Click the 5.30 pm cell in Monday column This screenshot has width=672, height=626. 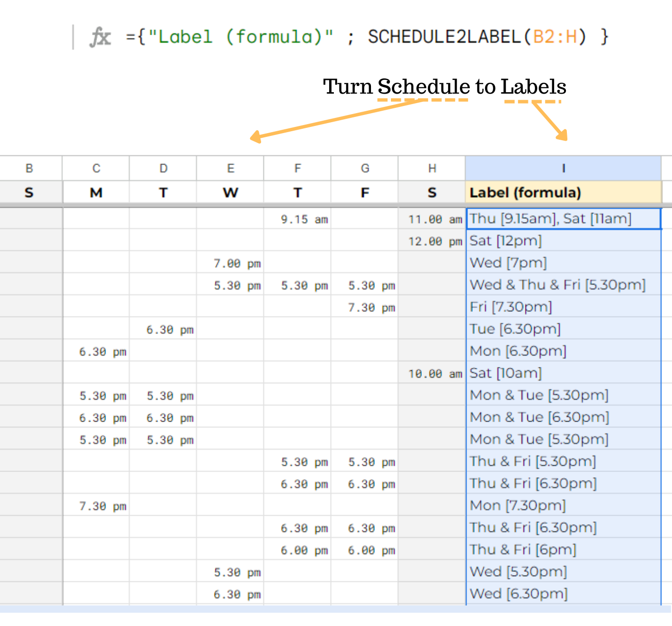[x=97, y=395]
